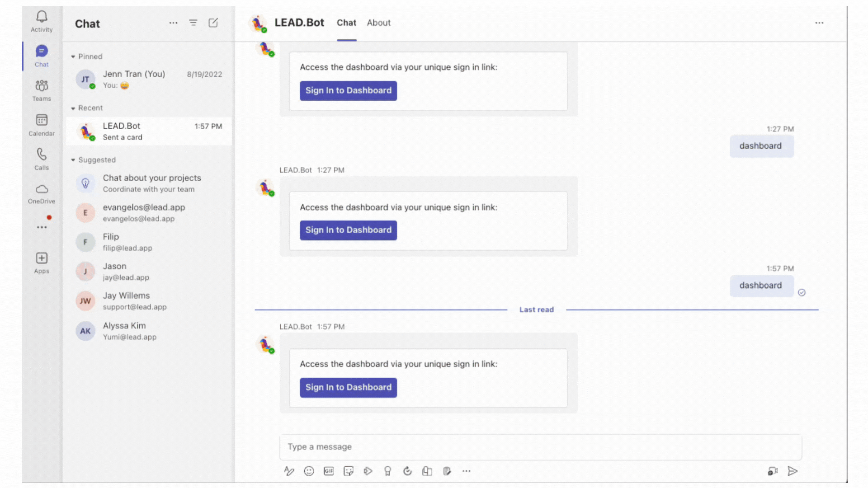
Task: Open more options in the chat header
Action: tap(819, 23)
